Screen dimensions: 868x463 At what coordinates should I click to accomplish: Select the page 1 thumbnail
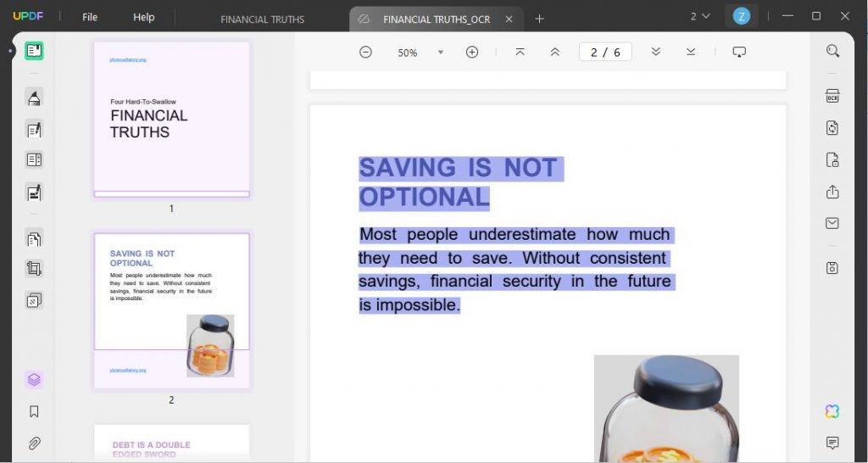click(171, 120)
